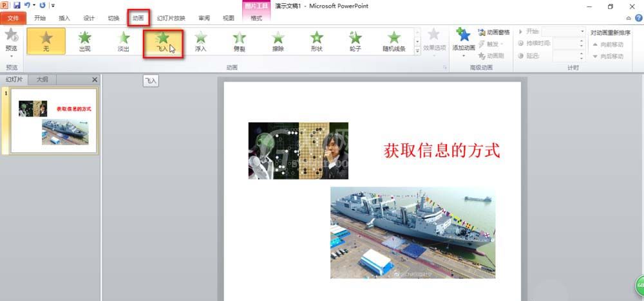Select the Go board picture on slide
Screen dimensions: 644x301
tap(298, 150)
